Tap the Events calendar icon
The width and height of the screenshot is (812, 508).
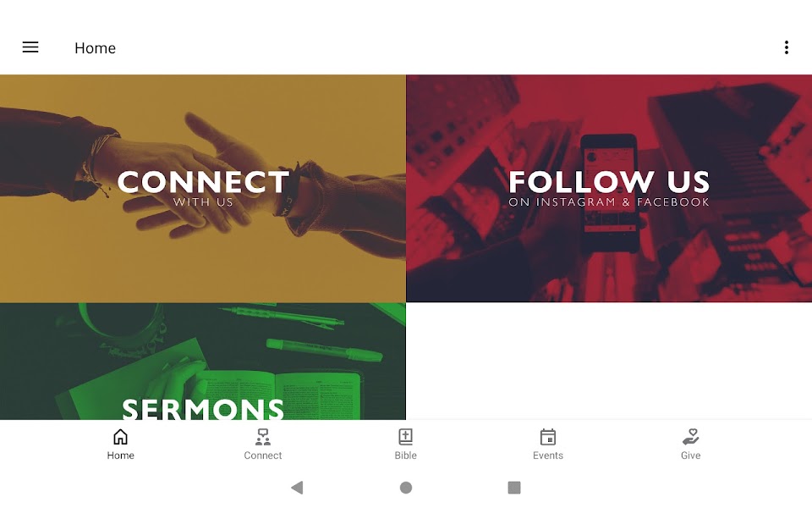click(548, 437)
